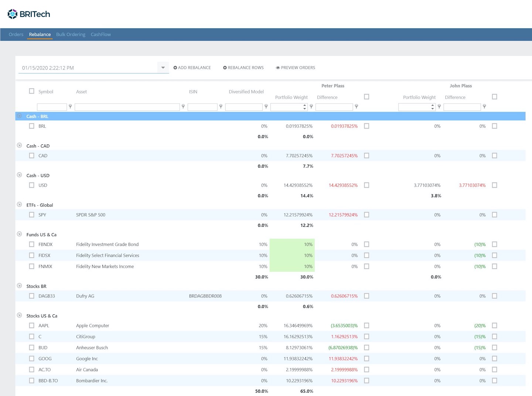Check John Plass checkbox in USD row
This screenshot has width=532, height=396.
(495, 185)
